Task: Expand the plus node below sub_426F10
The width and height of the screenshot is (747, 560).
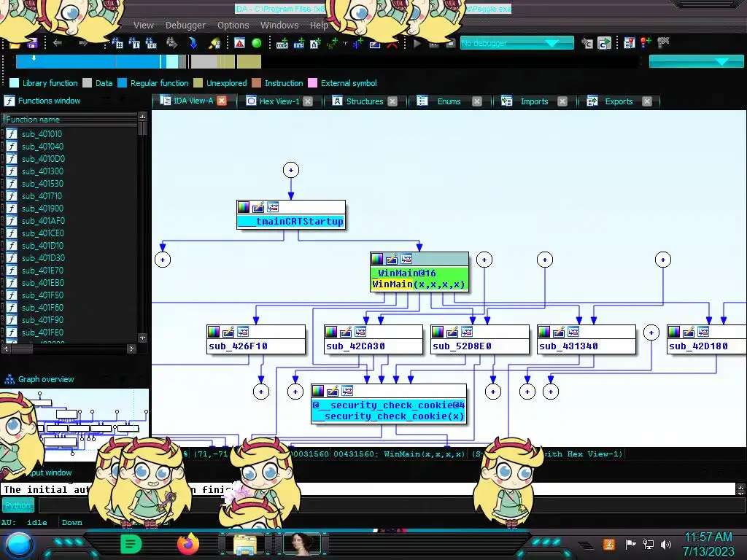Action: point(261,392)
